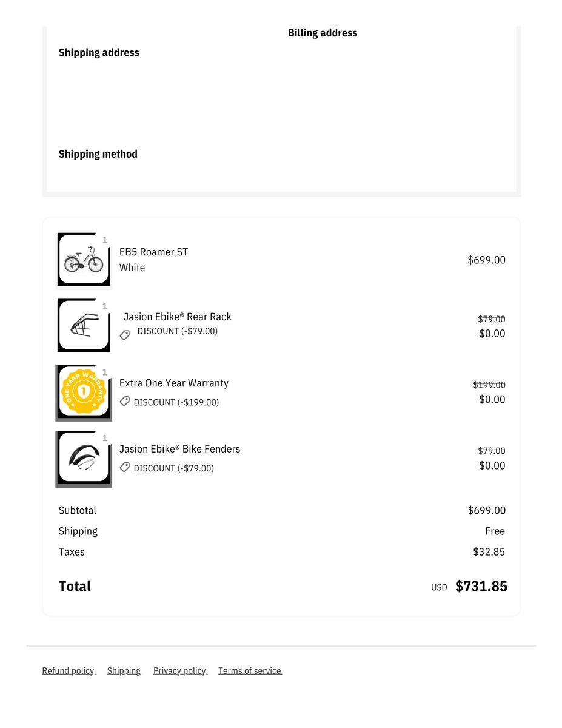Click the Rear Rack discount tag icon
This screenshot has height=728, width=562.
pos(125,335)
